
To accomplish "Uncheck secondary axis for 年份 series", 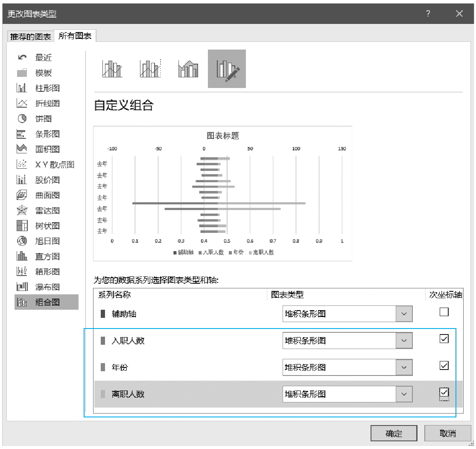I will (444, 365).
